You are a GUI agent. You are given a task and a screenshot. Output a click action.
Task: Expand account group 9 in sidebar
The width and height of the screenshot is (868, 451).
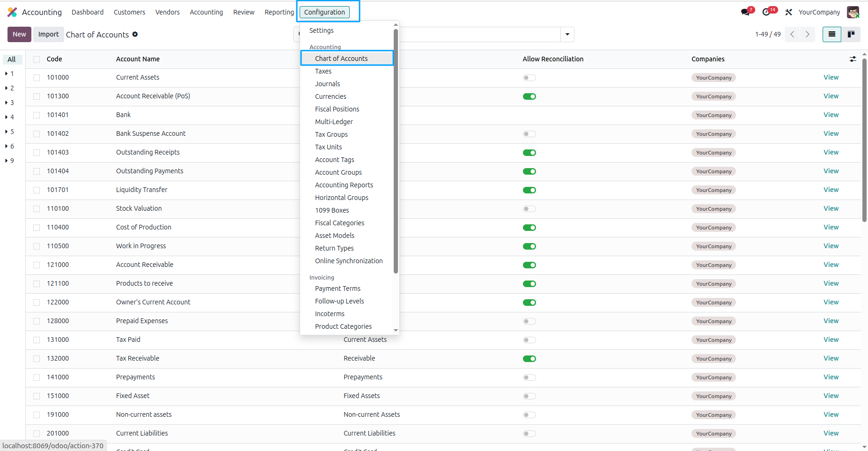tap(9, 161)
